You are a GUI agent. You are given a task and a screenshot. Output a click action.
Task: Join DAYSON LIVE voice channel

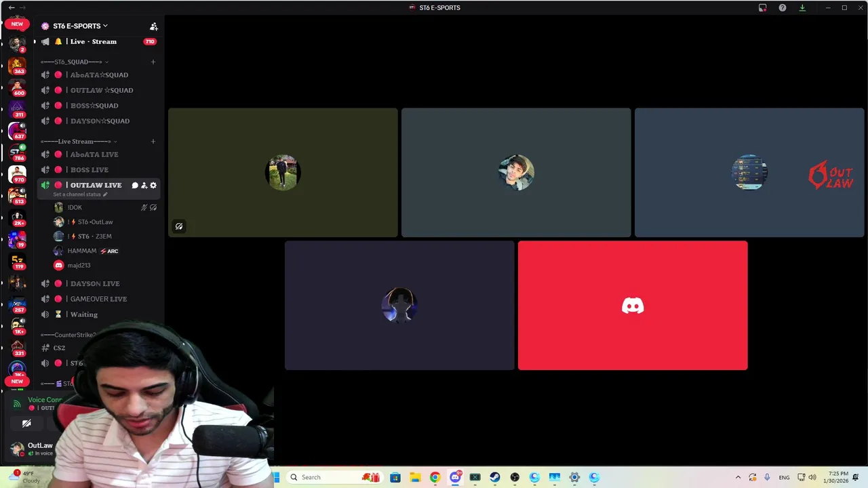click(x=99, y=283)
